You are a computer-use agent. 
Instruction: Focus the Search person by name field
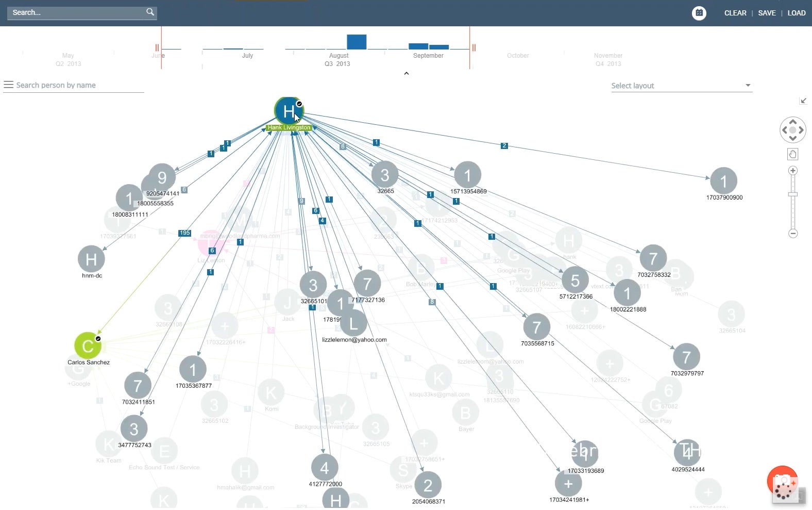(x=80, y=85)
